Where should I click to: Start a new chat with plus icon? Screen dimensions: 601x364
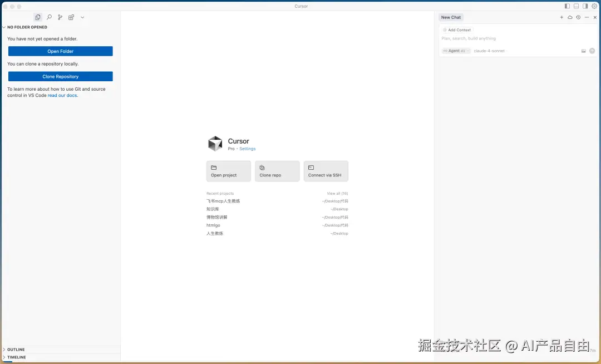point(561,17)
